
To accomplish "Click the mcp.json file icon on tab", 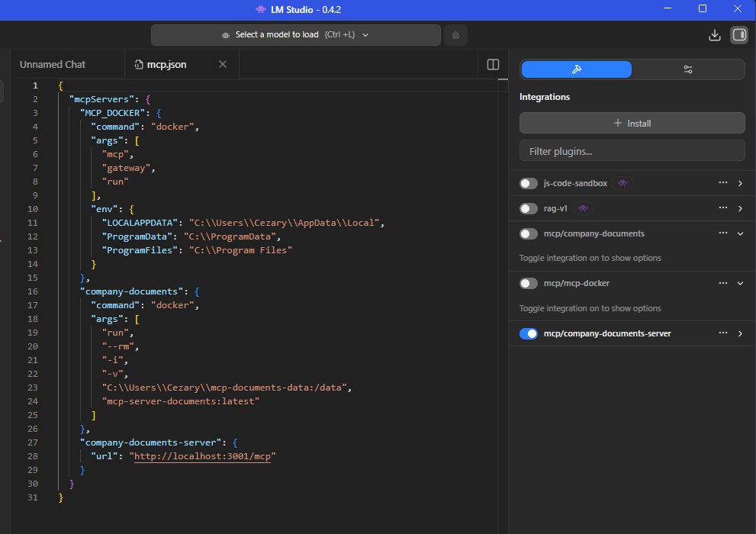I will 139,65.
